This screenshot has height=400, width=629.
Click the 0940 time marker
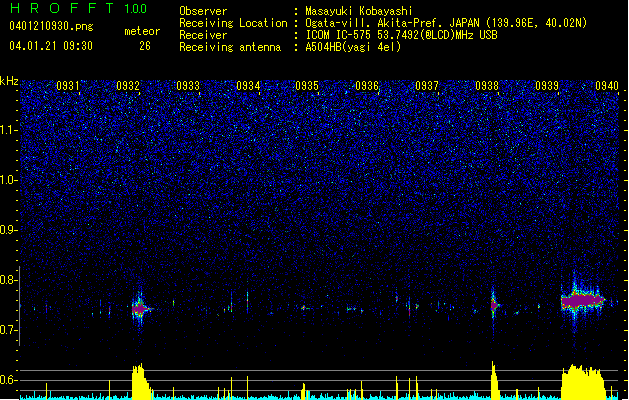[x=607, y=85]
